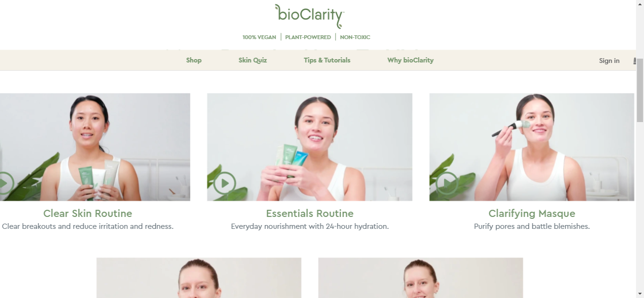Open the Clarifying Masque title link

[x=532, y=214]
